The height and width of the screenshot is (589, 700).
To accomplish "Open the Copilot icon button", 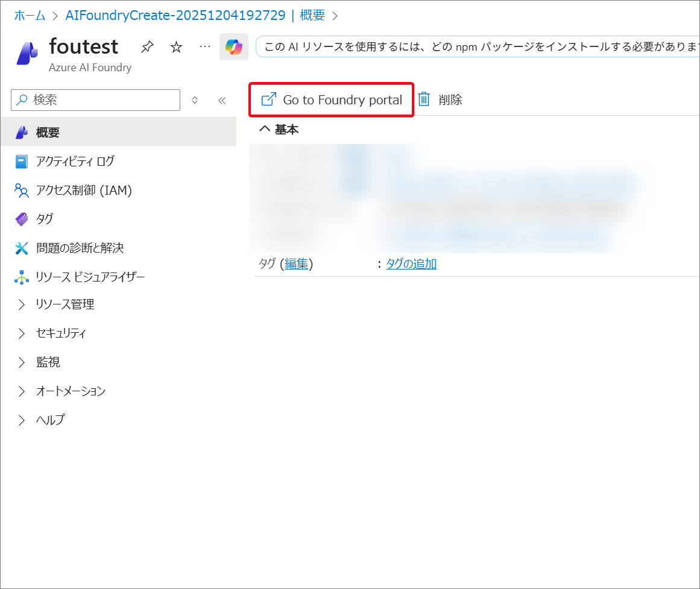I will [x=234, y=47].
